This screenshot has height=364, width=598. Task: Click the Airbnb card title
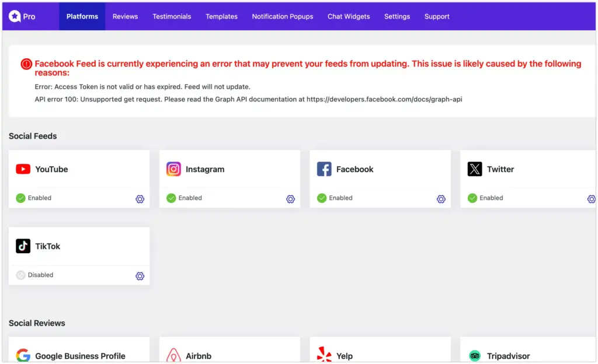tap(199, 356)
